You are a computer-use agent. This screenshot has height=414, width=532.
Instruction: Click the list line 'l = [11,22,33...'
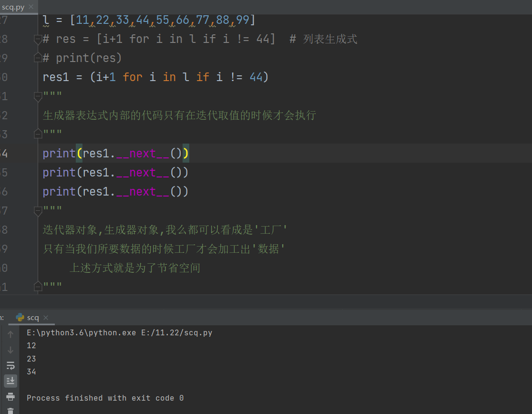click(149, 20)
